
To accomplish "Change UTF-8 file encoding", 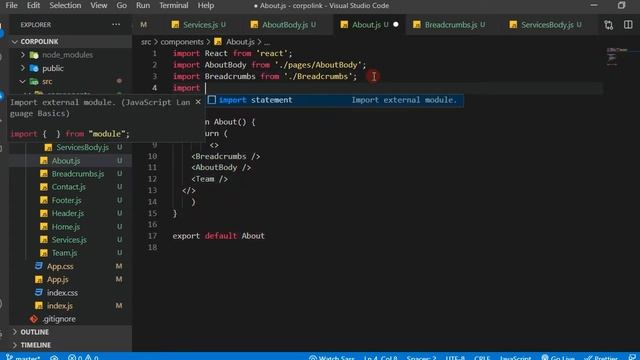I will pyautogui.click(x=455, y=357).
